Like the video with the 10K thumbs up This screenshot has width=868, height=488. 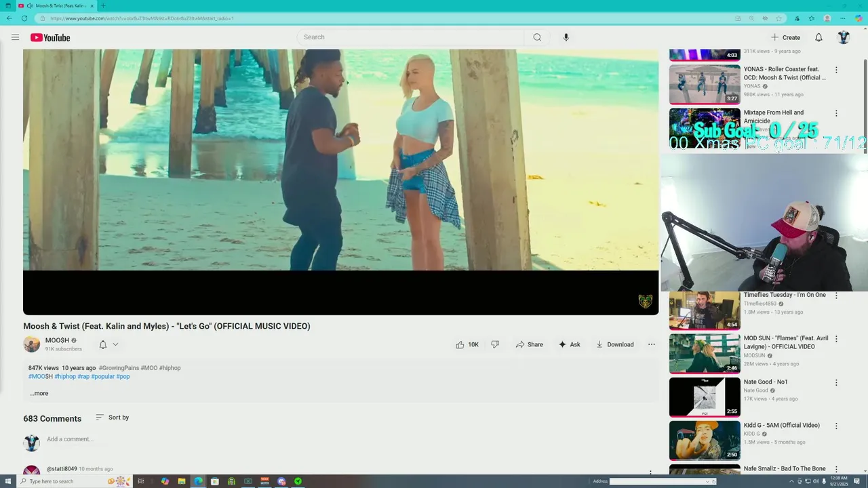point(467,344)
